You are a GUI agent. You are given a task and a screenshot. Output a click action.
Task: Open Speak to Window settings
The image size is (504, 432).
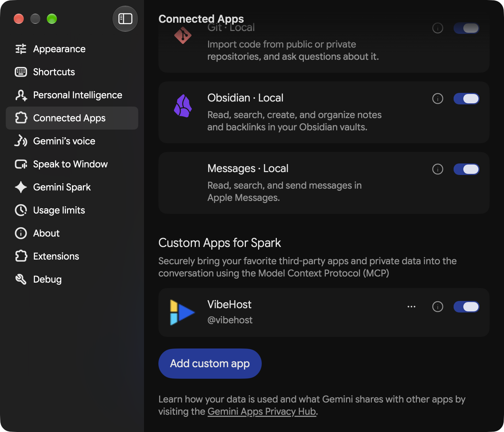point(72,164)
